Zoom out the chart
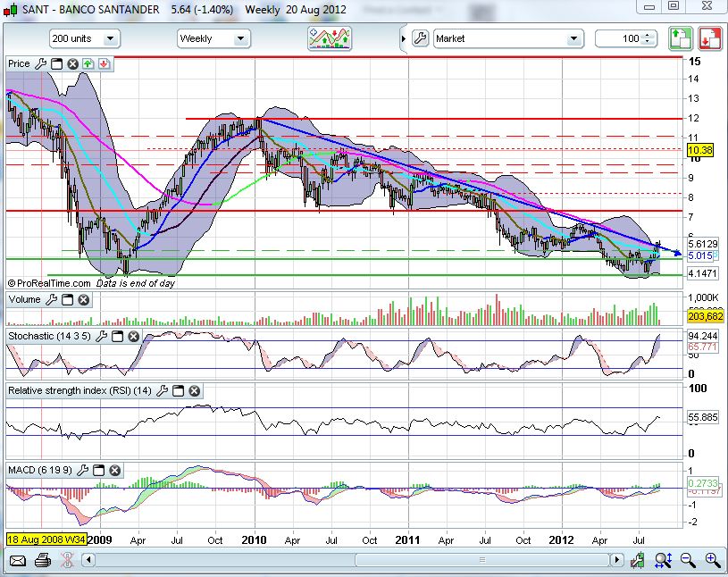The image size is (728, 577). click(688, 560)
